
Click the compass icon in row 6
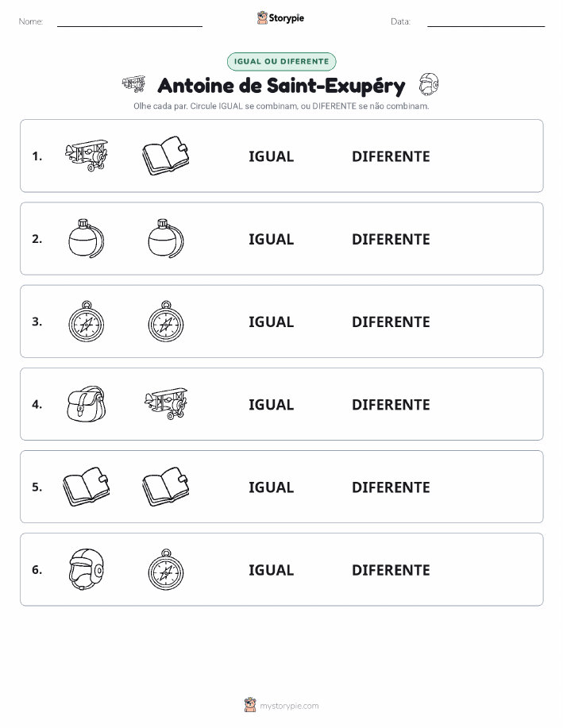(166, 569)
